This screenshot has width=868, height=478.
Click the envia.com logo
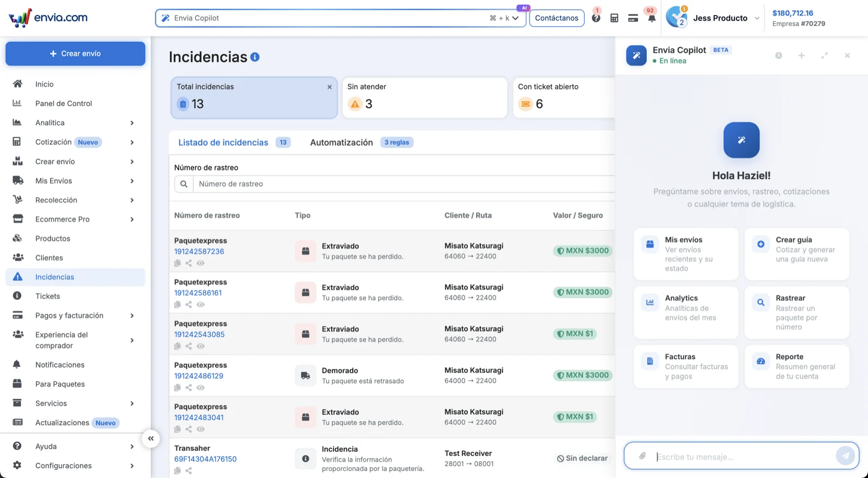(x=48, y=18)
